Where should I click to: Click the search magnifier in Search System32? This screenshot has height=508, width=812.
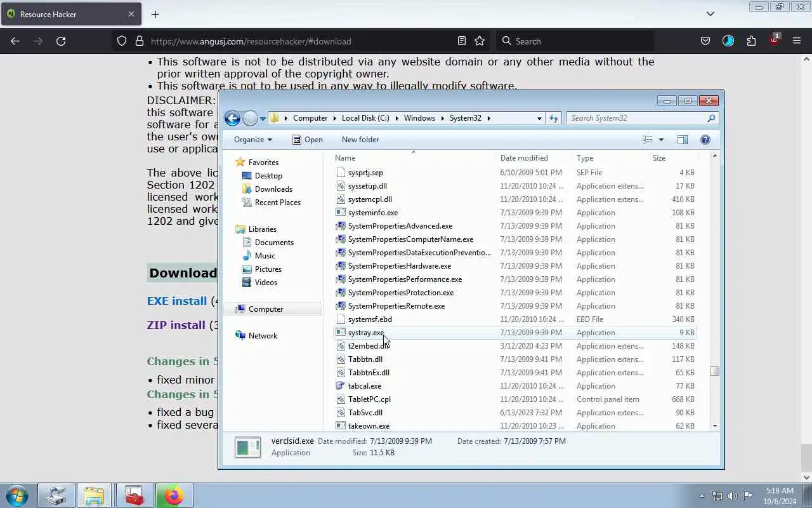click(x=711, y=118)
